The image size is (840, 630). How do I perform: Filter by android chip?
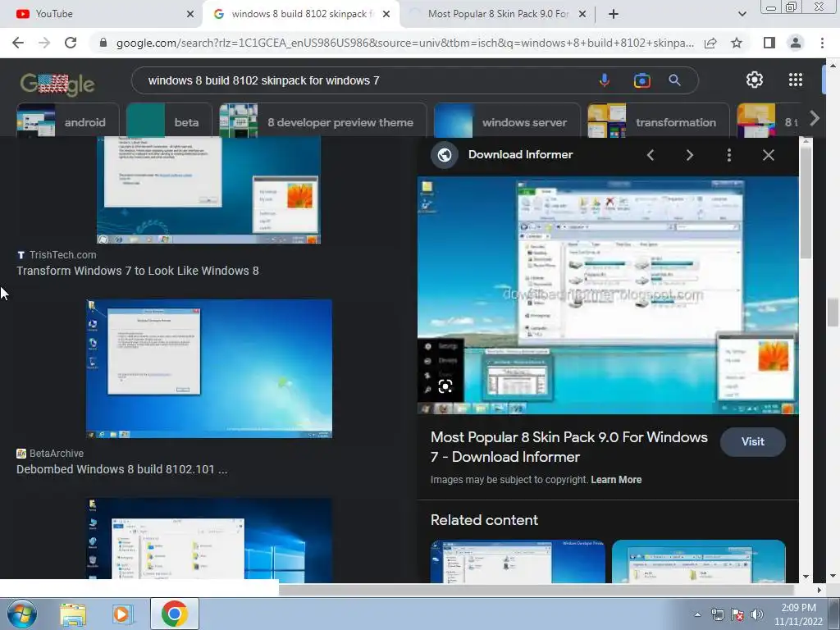(68, 121)
